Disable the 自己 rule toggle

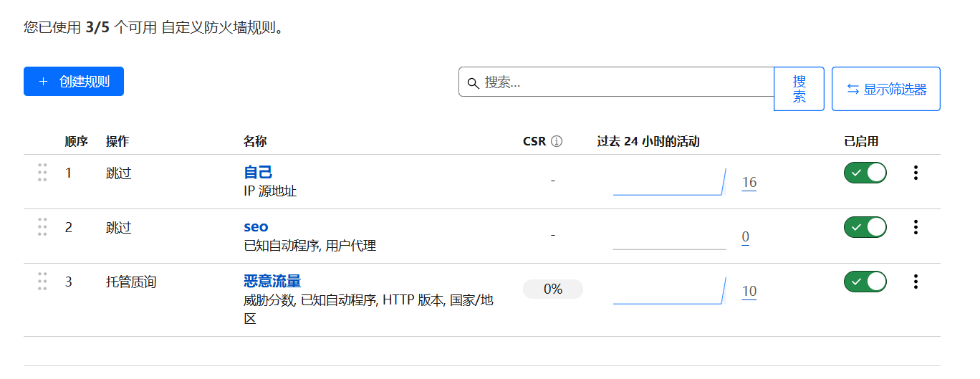[865, 173]
